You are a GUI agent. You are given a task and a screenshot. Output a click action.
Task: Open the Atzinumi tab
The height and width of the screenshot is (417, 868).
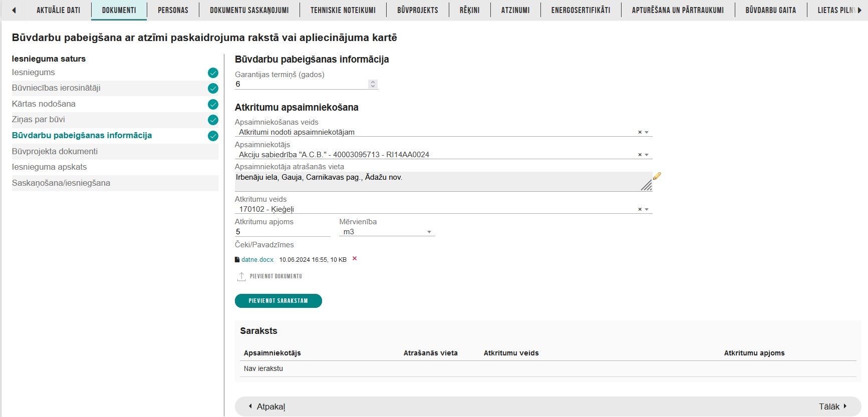(515, 10)
